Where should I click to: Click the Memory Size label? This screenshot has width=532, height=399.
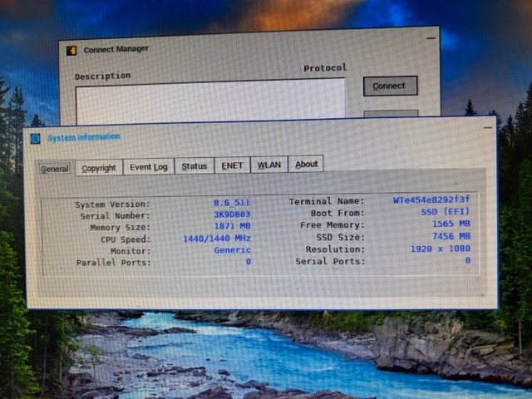pos(120,227)
